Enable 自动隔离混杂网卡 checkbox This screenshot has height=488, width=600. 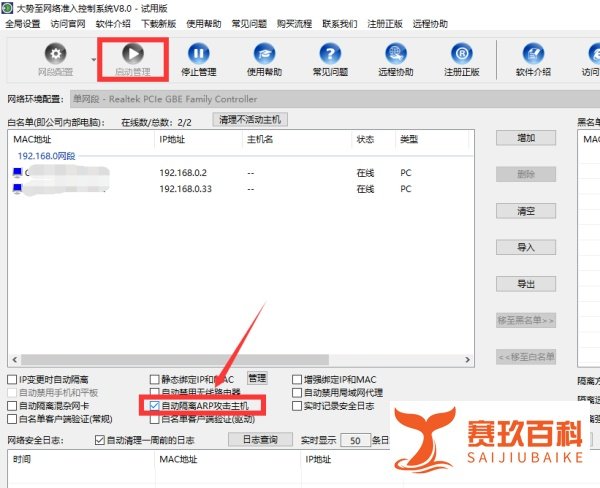[12, 406]
